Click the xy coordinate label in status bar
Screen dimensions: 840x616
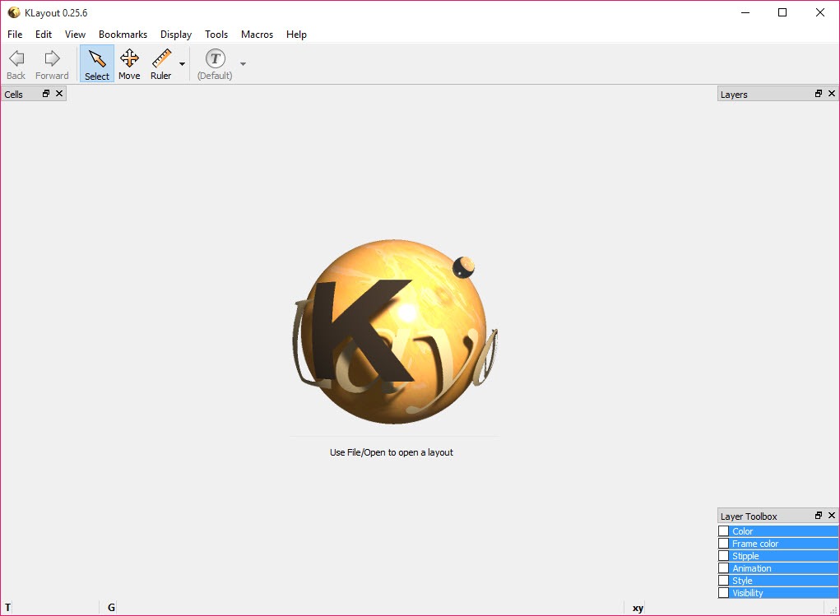click(638, 608)
